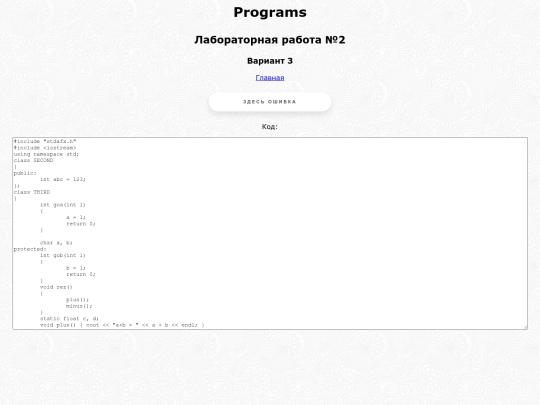Click the line 'a = l;'
This screenshot has width=540, height=405.
[x=76, y=217]
